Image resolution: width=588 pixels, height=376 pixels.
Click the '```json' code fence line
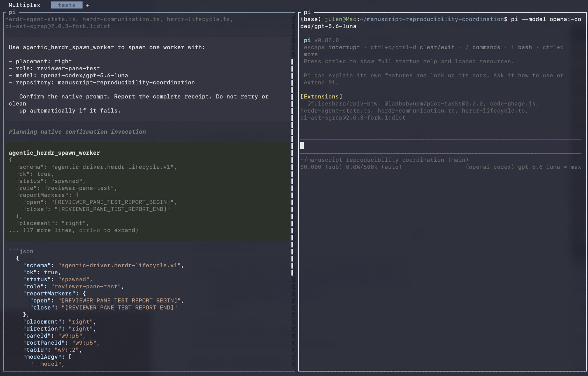[x=21, y=251]
